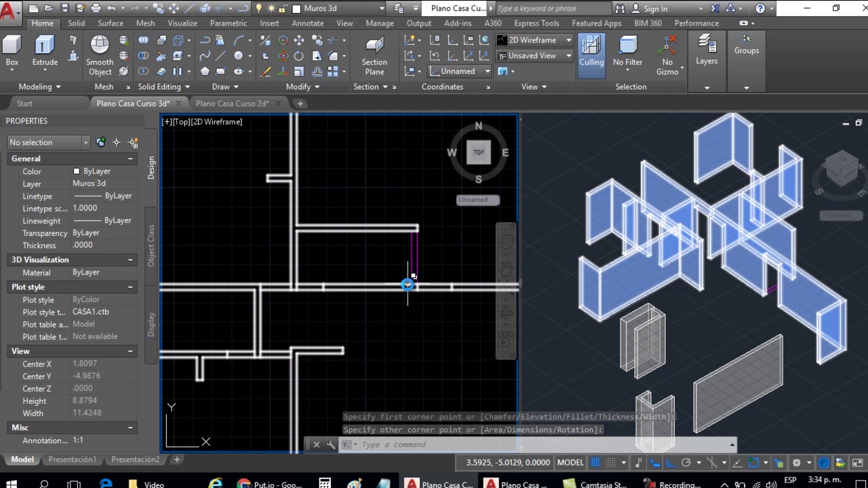Click the MODEL button in status bar
This screenshot has width=868, height=488.
570,463
